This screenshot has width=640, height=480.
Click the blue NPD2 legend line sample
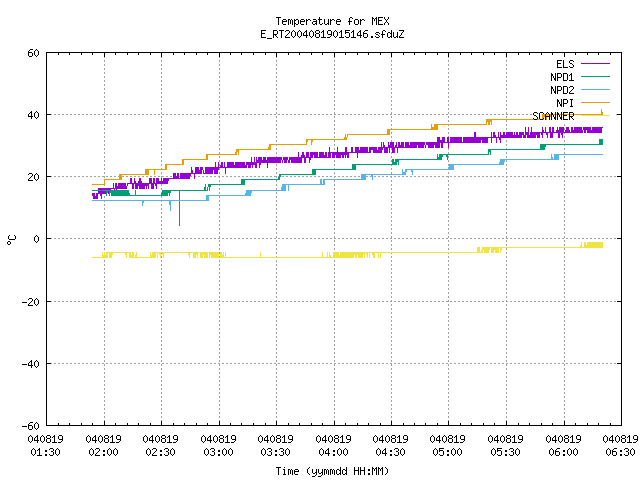point(596,90)
